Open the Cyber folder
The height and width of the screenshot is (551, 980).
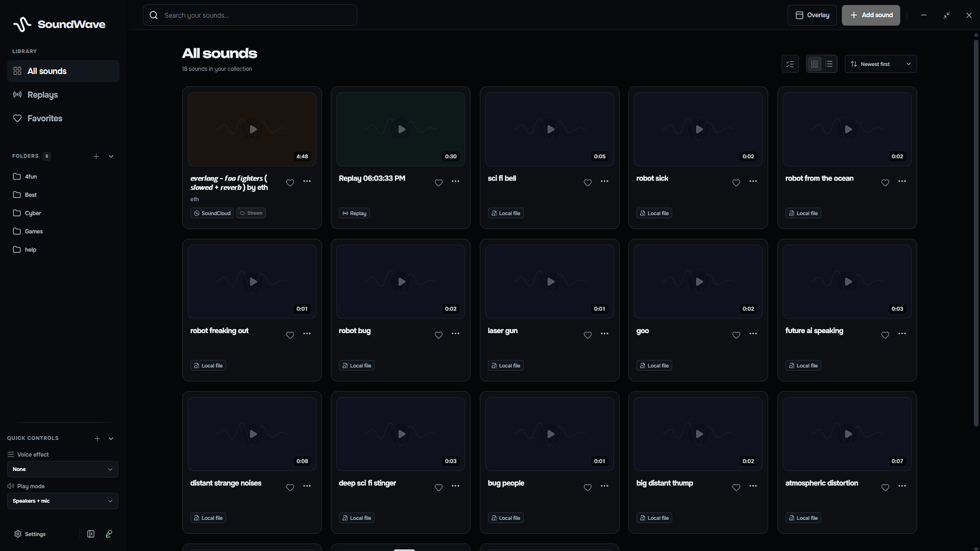pyautogui.click(x=63, y=213)
